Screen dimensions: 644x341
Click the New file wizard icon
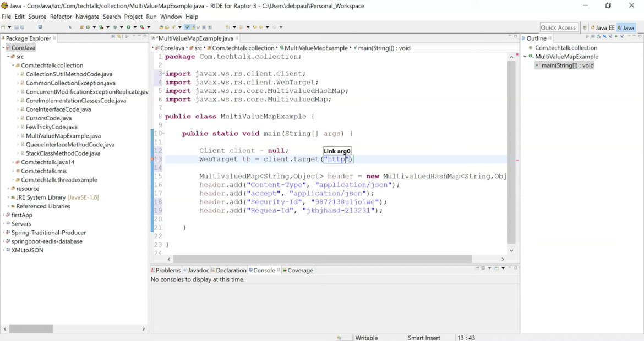point(3,27)
